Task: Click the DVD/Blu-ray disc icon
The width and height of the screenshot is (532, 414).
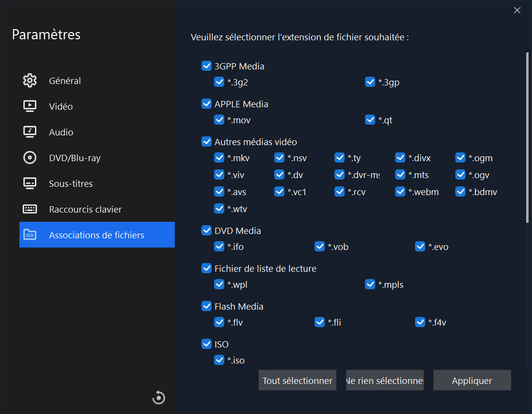Action: tap(30, 158)
